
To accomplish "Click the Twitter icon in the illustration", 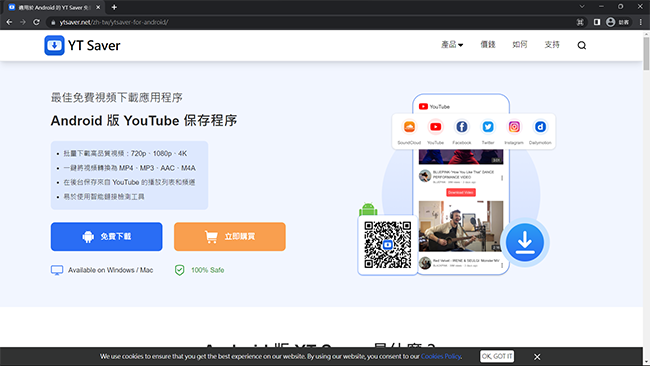I will pos(488,127).
